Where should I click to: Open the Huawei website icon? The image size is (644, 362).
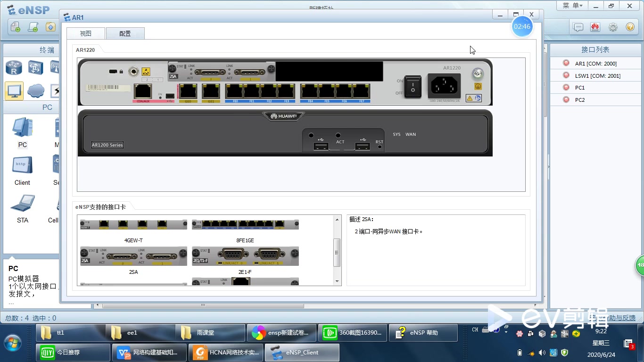(x=595, y=27)
